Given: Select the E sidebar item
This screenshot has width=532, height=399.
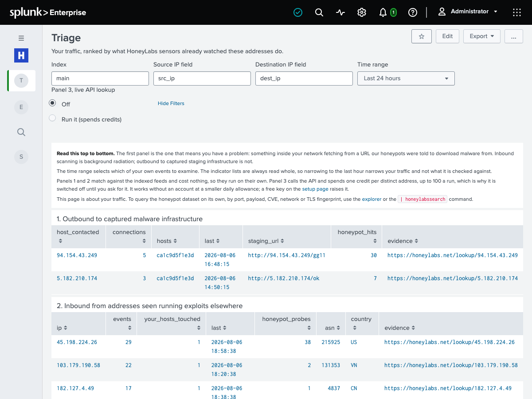Looking at the screenshot, I should tap(21, 107).
